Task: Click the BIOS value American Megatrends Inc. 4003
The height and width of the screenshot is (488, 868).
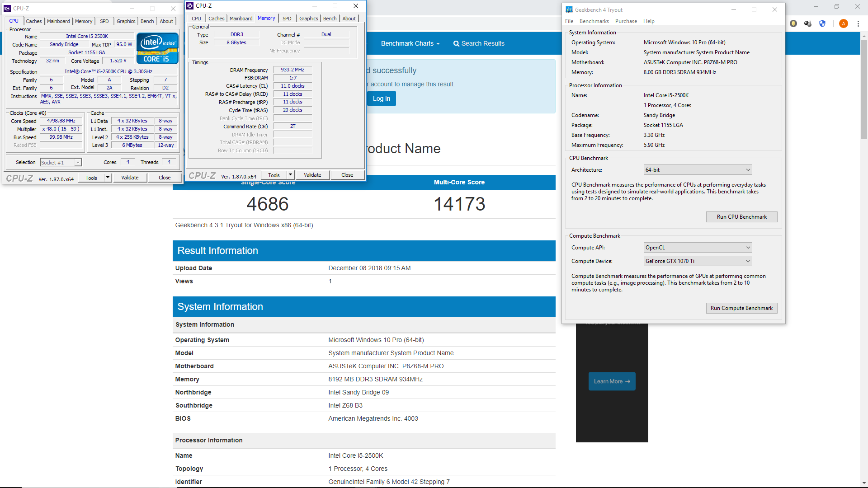Action: pyautogui.click(x=373, y=419)
